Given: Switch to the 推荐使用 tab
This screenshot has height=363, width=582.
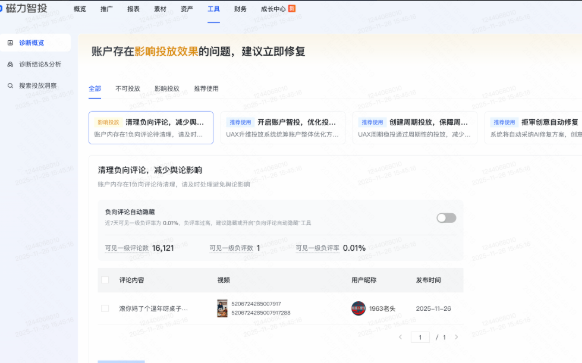Looking at the screenshot, I should coord(206,89).
